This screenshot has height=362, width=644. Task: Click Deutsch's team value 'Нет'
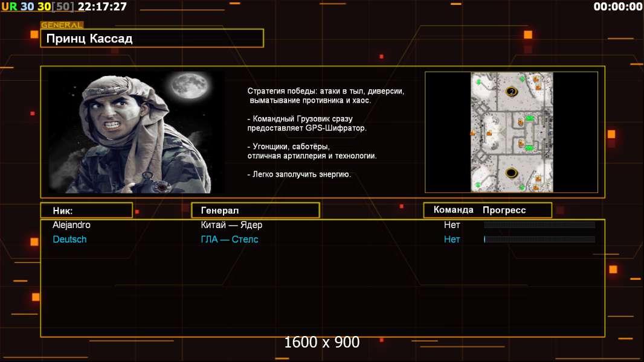coord(452,240)
